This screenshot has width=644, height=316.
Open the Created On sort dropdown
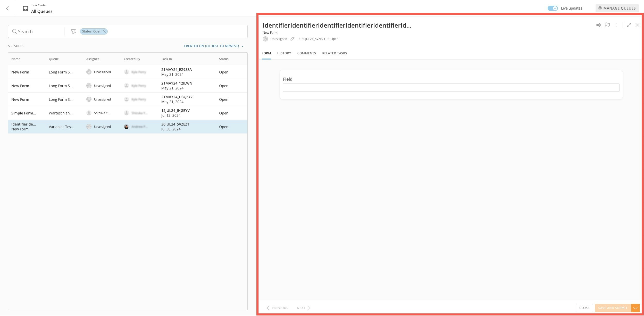click(214, 46)
